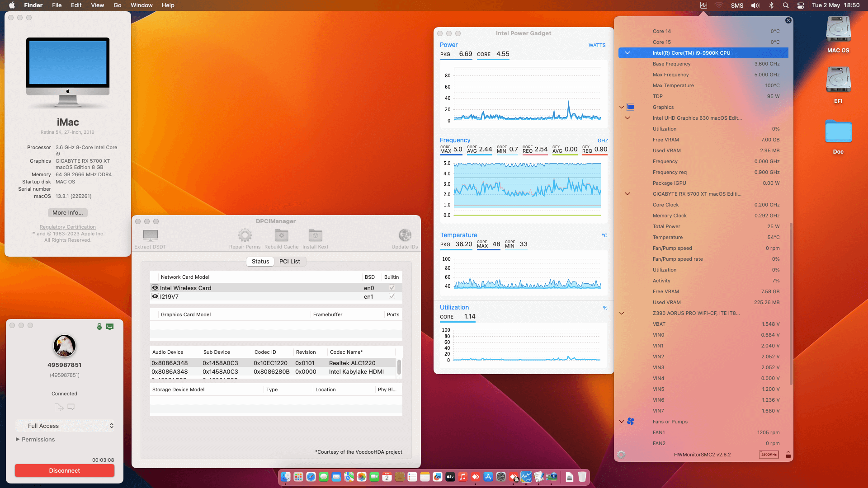Image resolution: width=868 pixels, height=488 pixels.
Task: Open Control Center in menu bar
Action: point(800,5)
